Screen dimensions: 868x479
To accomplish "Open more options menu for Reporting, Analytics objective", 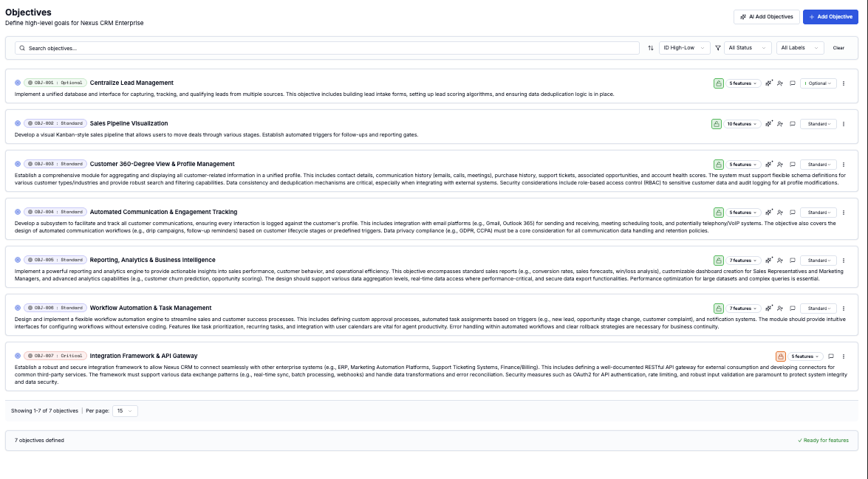I will tap(844, 261).
